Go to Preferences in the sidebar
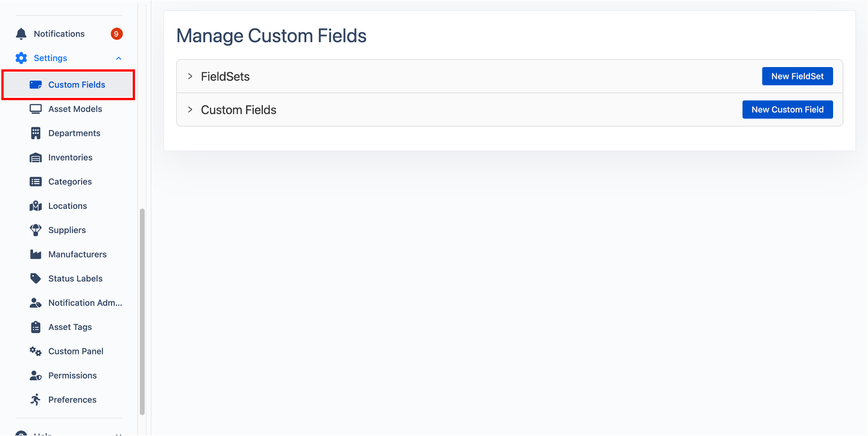 point(72,400)
